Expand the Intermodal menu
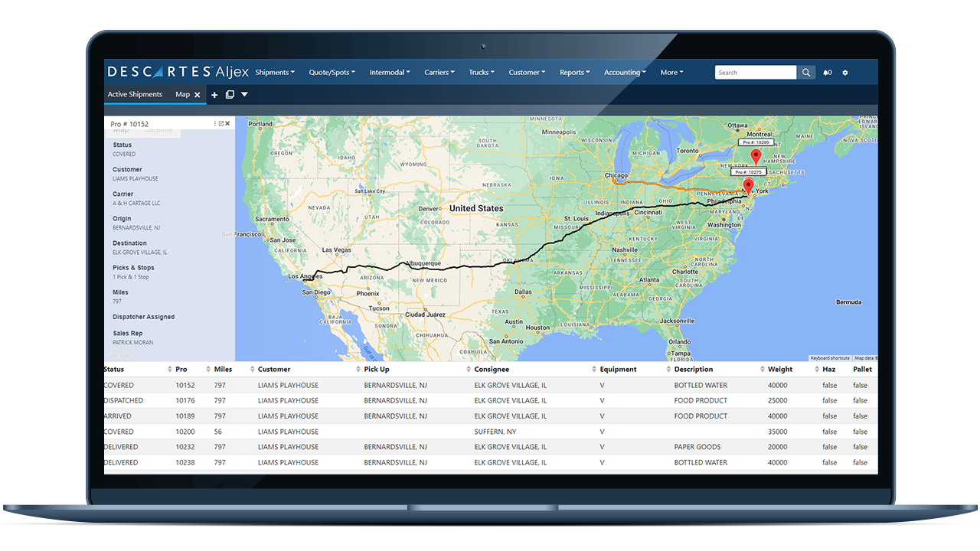Viewport: 980px width, 551px height. pyautogui.click(x=390, y=73)
